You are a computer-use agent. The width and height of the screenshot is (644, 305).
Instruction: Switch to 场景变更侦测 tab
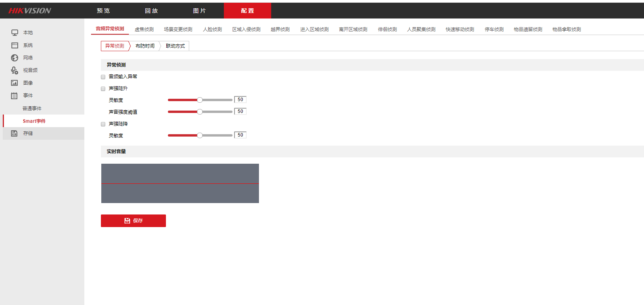[178, 30]
